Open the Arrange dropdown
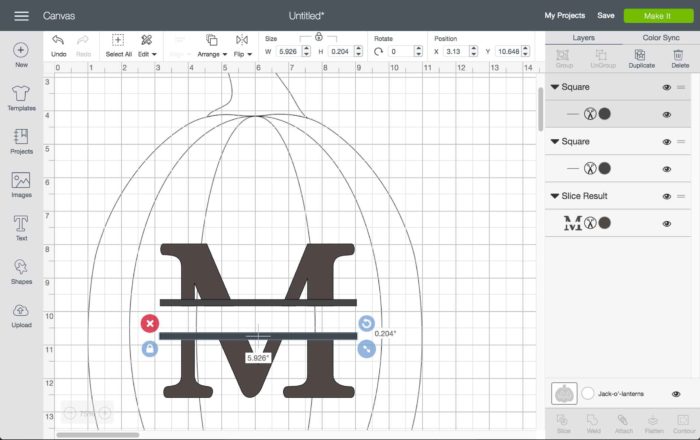Screen dimensions: 700x440 (212, 46)
